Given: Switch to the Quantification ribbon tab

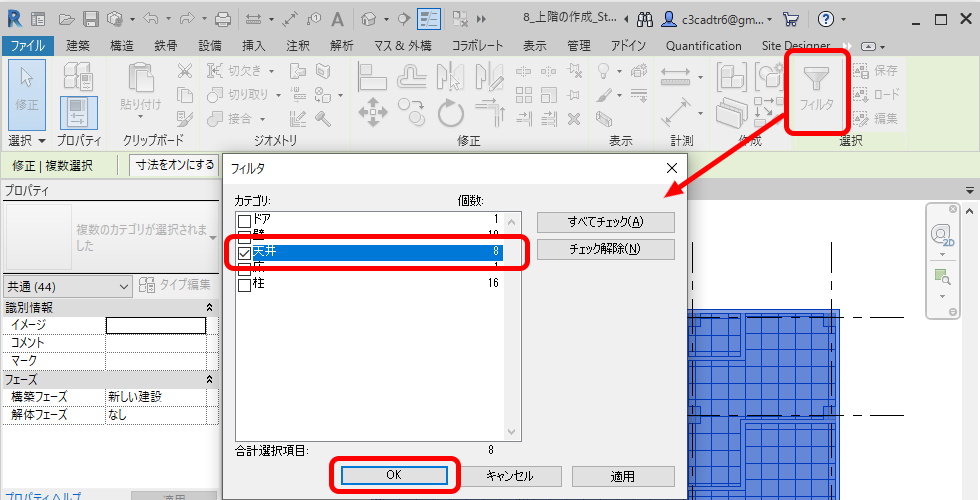Looking at the screenshot, I should point(704,46).
